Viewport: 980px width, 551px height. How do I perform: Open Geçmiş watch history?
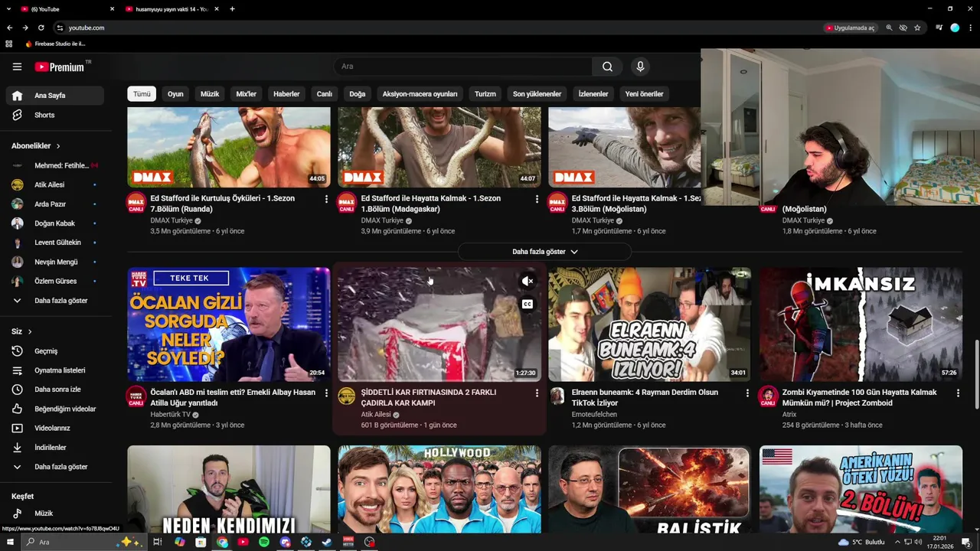point(54,351)
